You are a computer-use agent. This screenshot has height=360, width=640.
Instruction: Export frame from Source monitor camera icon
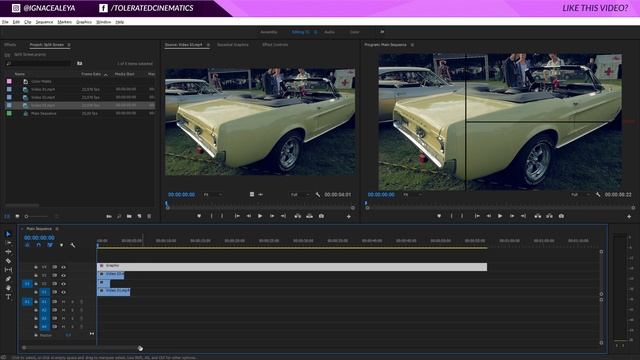pos(321,216)
